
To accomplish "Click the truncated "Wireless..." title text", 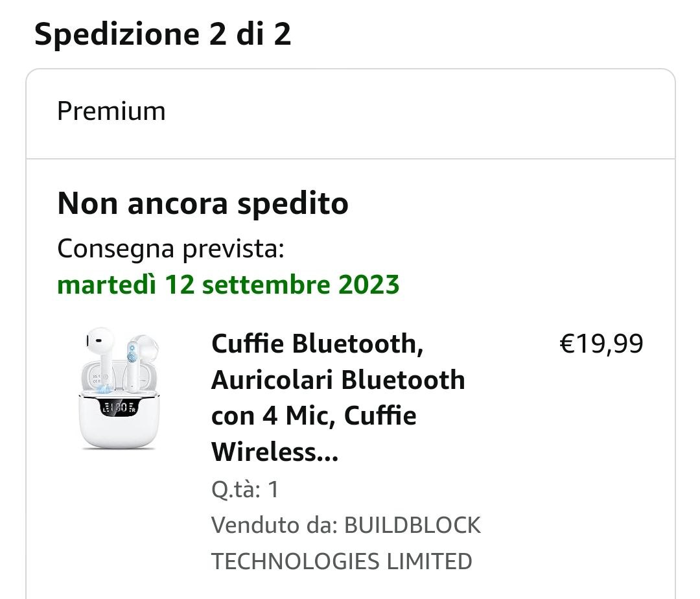I will pos(275,452).
